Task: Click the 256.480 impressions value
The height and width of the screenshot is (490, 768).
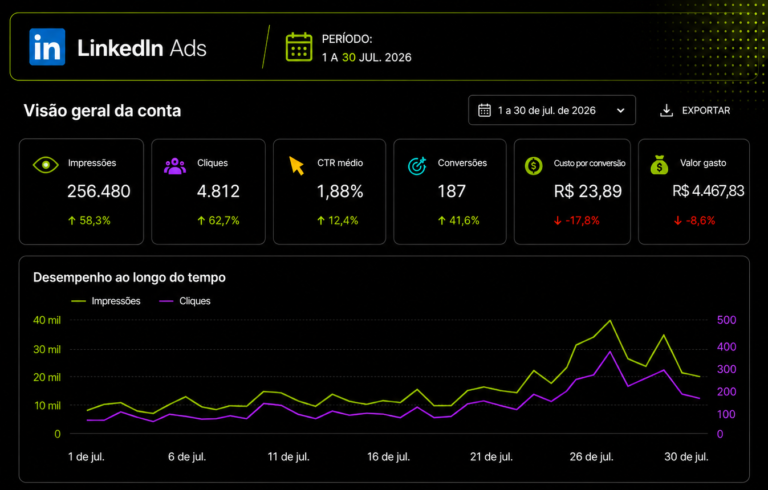Action: coord(99,191)
